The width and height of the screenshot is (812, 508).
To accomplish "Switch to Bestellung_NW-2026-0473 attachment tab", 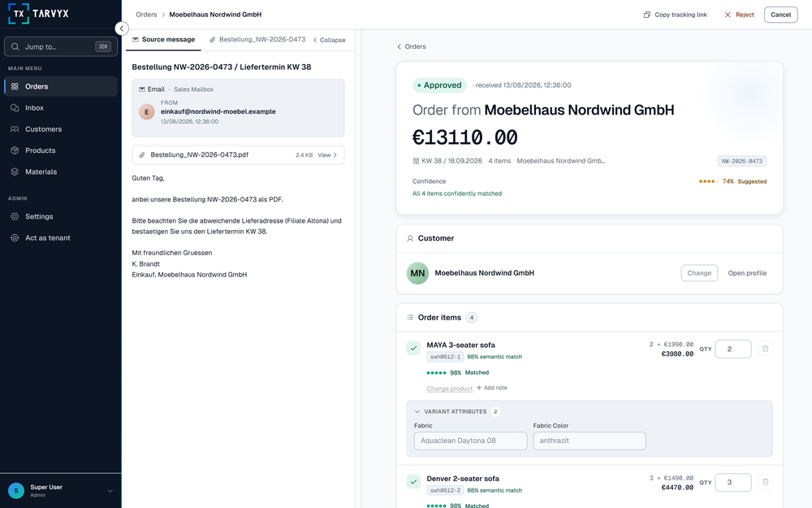I will tap(257, 39).
